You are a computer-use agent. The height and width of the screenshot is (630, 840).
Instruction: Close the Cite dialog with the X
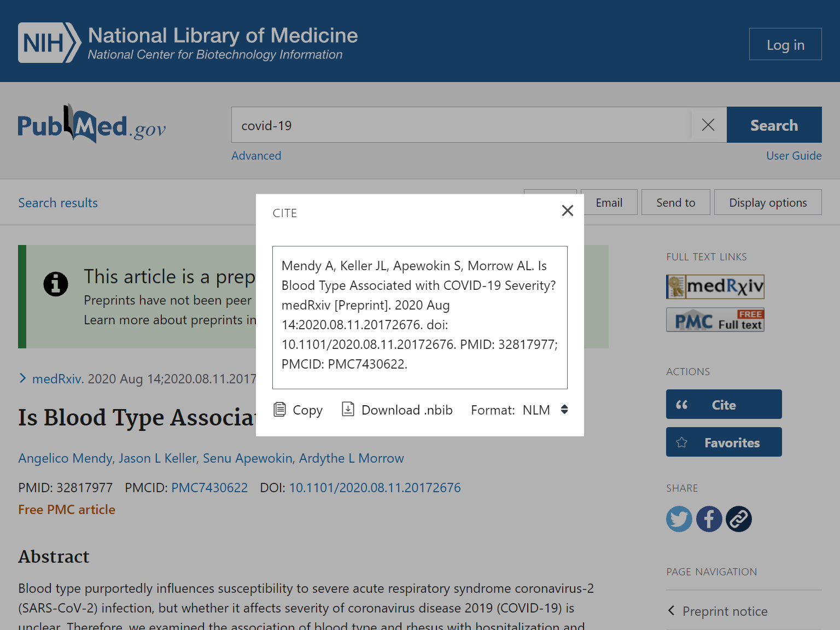[x=567, y=211]
